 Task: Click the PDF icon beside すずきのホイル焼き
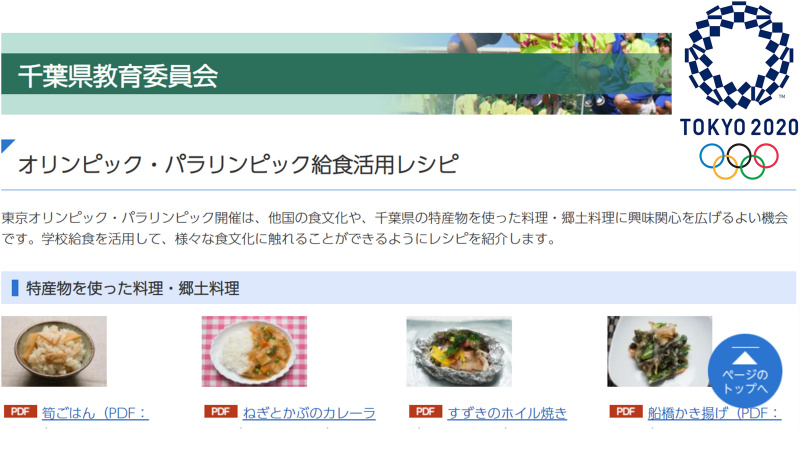426,411
